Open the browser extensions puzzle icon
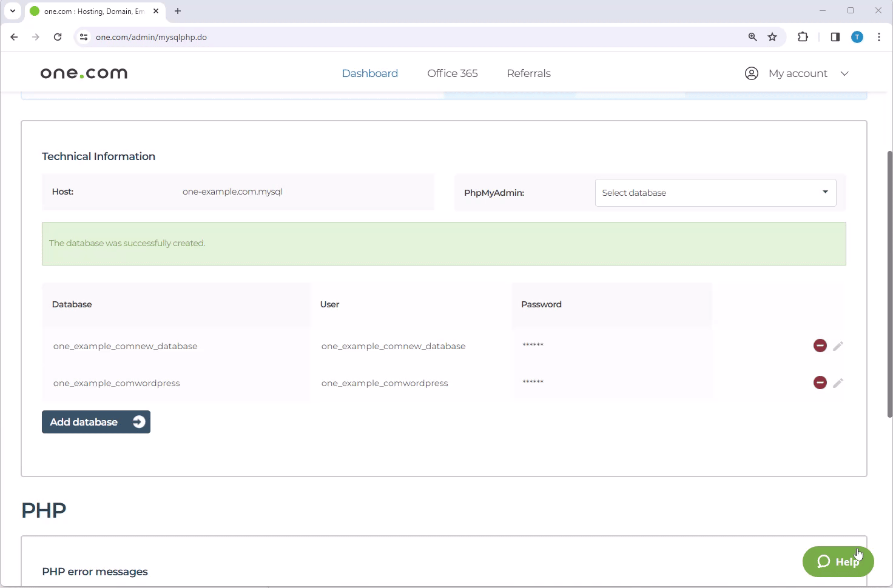This screenshot has width=893, height=588. 803,37
